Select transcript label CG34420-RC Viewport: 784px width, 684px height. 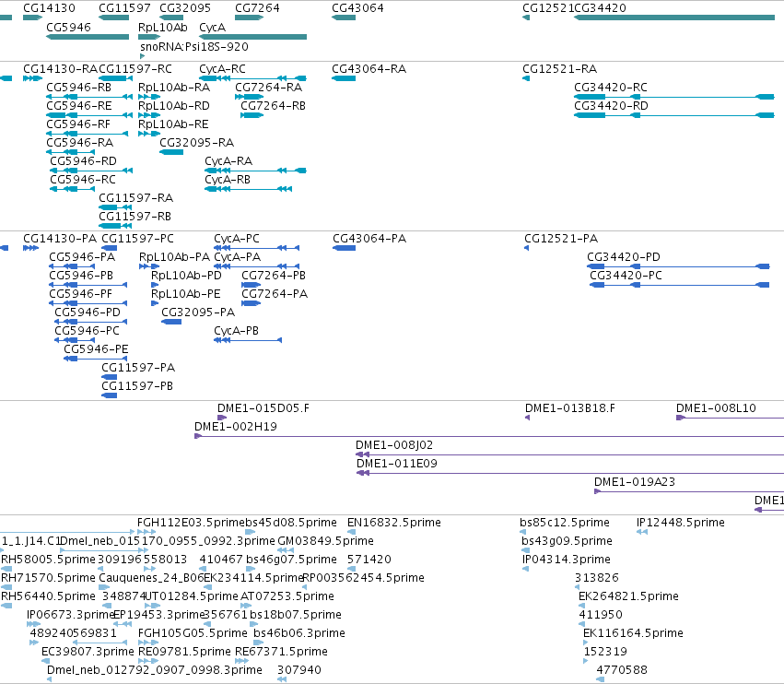(611, 87)
